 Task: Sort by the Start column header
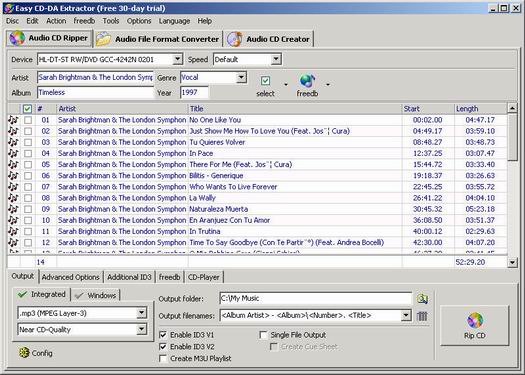428,109
